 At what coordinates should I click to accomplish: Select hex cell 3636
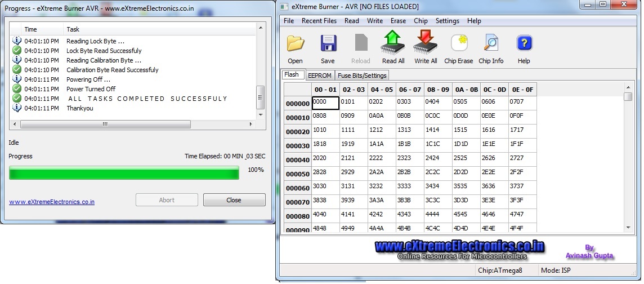(x=494, y=188)
